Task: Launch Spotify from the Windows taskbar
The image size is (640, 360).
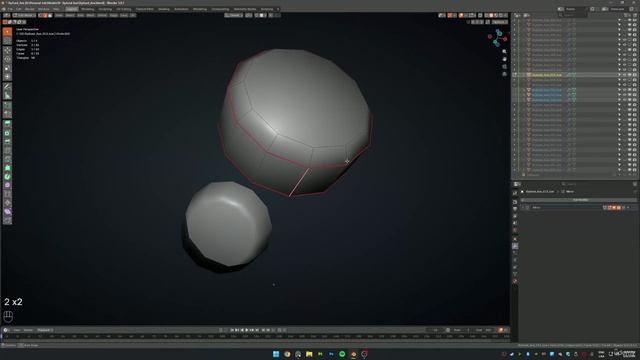Action: (342, 354)
